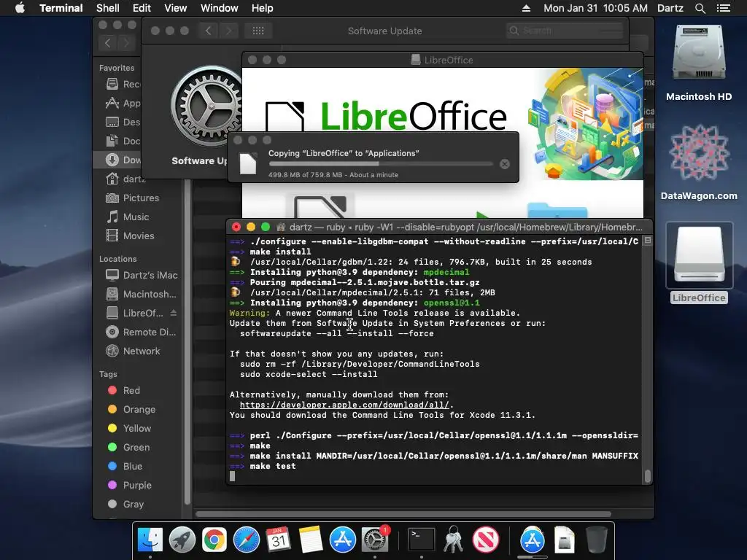Image resolution: width=747 pixels, height=560 pixels.
Task: Open Trash in the Dock
Action: click(x=597, y=540)
